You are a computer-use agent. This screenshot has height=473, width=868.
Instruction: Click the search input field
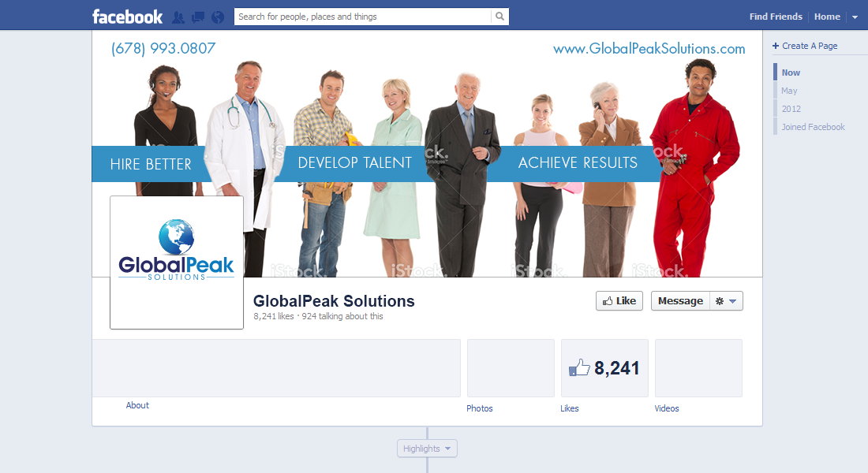tap(363, 16)
